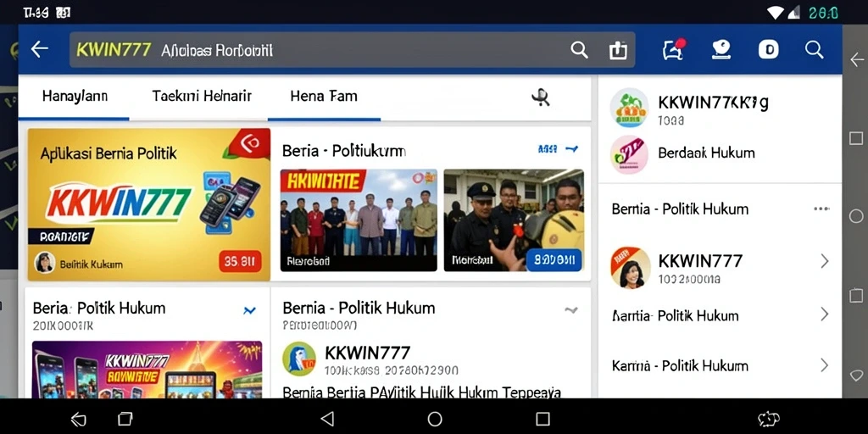Screen dimensions: 868x434
Task: Click the round avatar beside Belitik Kukum
Action: click(x=45, y=263)
